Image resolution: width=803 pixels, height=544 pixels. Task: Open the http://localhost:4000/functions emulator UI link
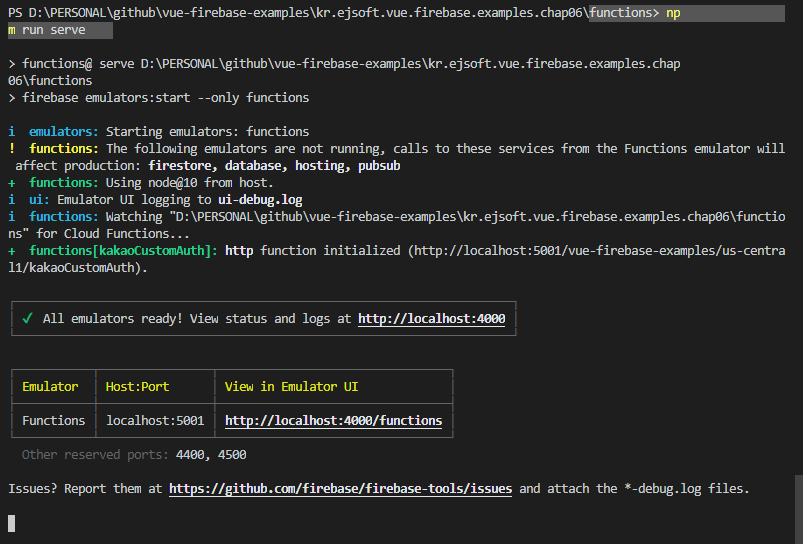point(333,421)
